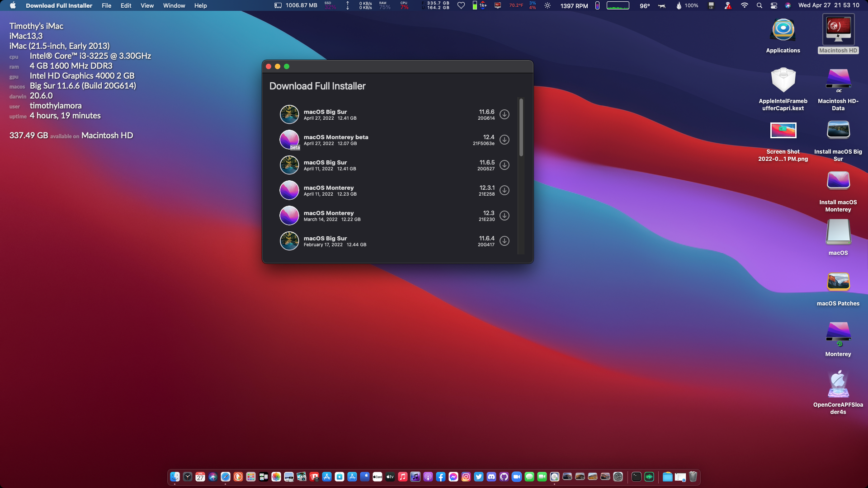Image resolution: width=868 pixels, height=488 pixels.
Task: Open Discord from the Dock
Action: pyautogui.click(x=491, y=477)
